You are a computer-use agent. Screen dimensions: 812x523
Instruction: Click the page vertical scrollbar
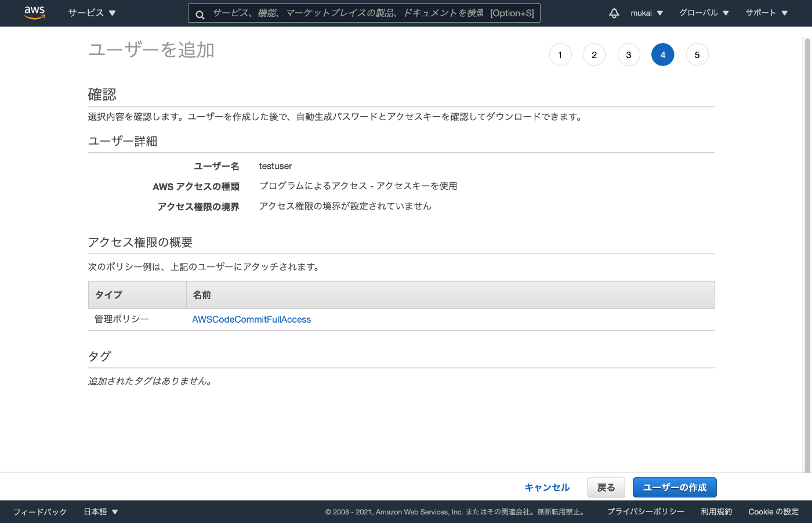pos(807,255)
